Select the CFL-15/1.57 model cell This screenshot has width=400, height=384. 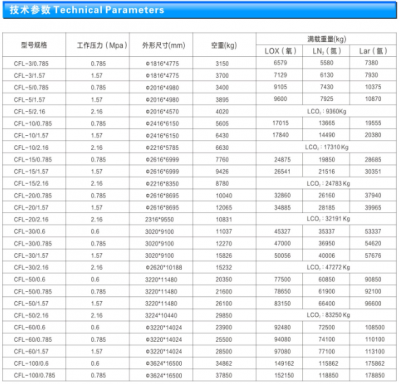34,171
